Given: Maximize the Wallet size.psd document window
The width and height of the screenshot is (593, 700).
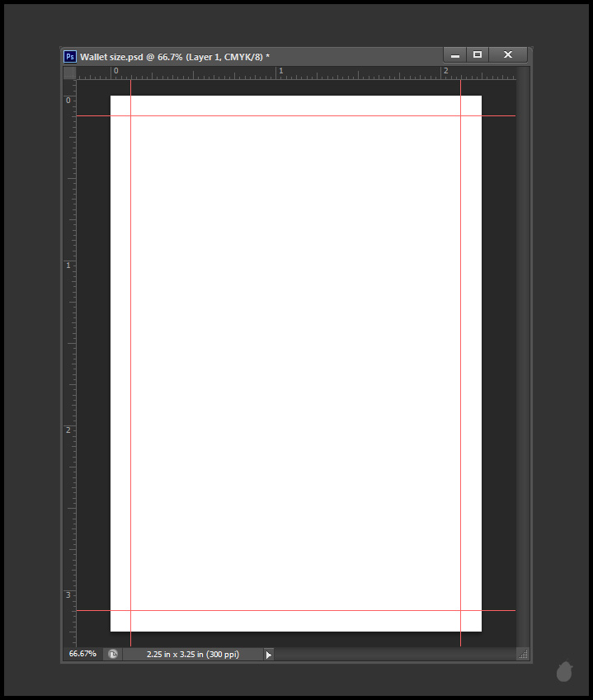Looking at the screenshot, I should pyautogui.click(x=478, y=55).
